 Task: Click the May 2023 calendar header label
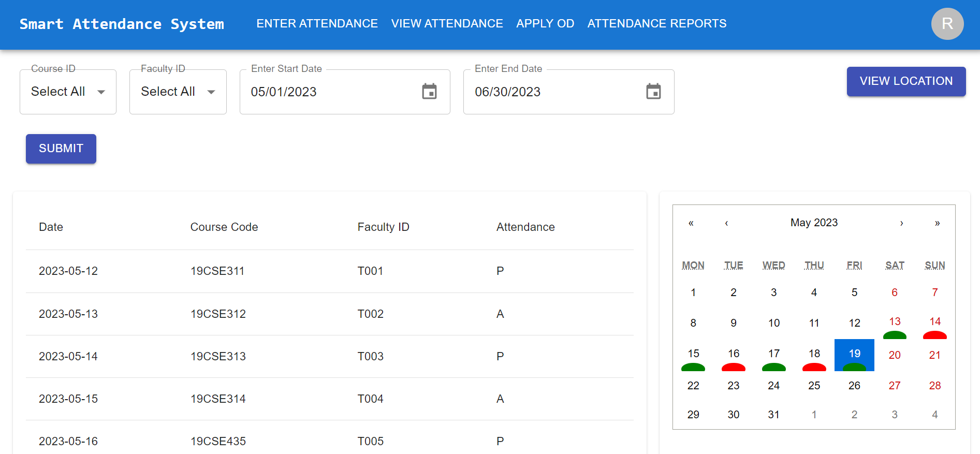point(814,223)
